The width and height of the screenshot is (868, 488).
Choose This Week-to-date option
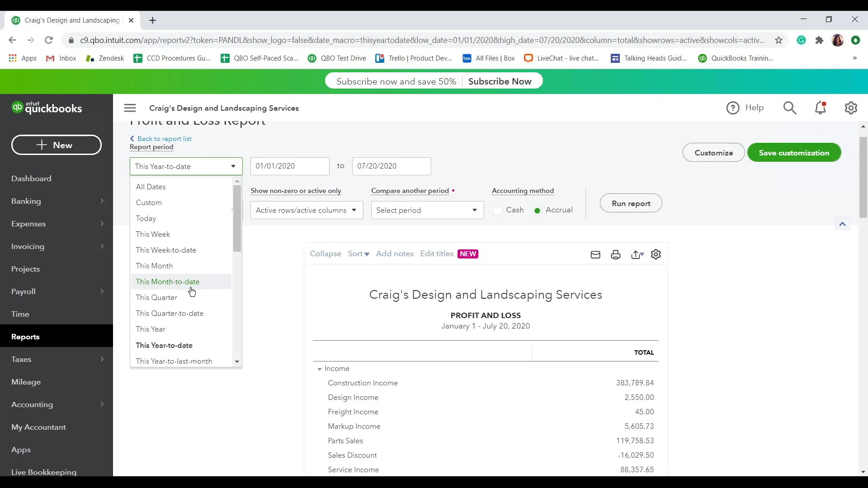181,250
